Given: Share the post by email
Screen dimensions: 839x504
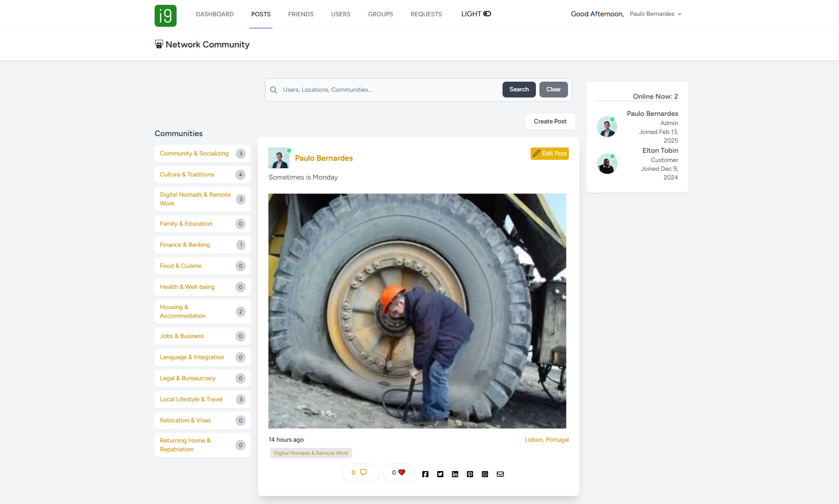Looking at the screenshot, I should (500, 474).
